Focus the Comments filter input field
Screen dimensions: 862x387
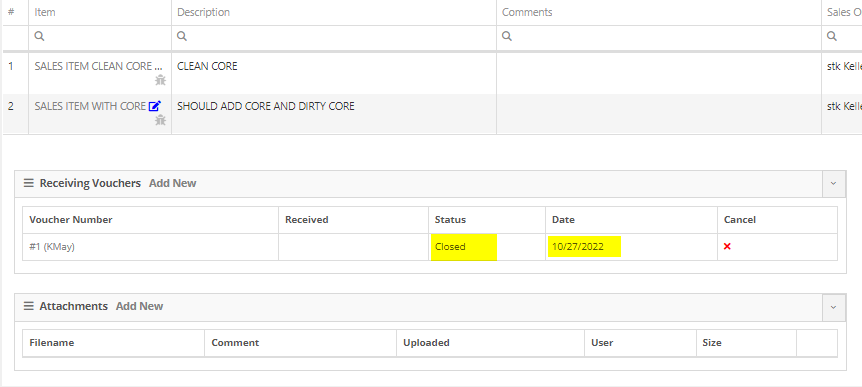tap(659, 37)
